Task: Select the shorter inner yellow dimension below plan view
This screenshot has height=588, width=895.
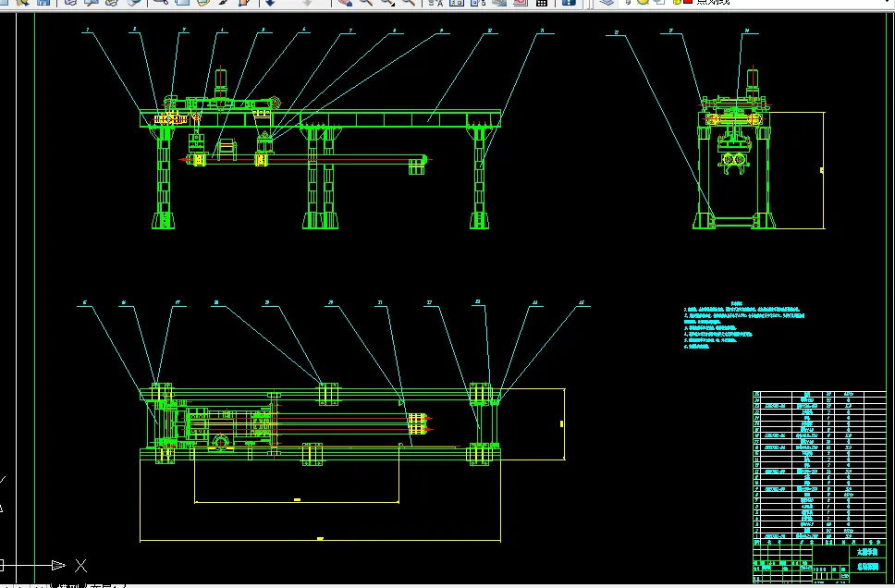Action: [x=297, y=501]
